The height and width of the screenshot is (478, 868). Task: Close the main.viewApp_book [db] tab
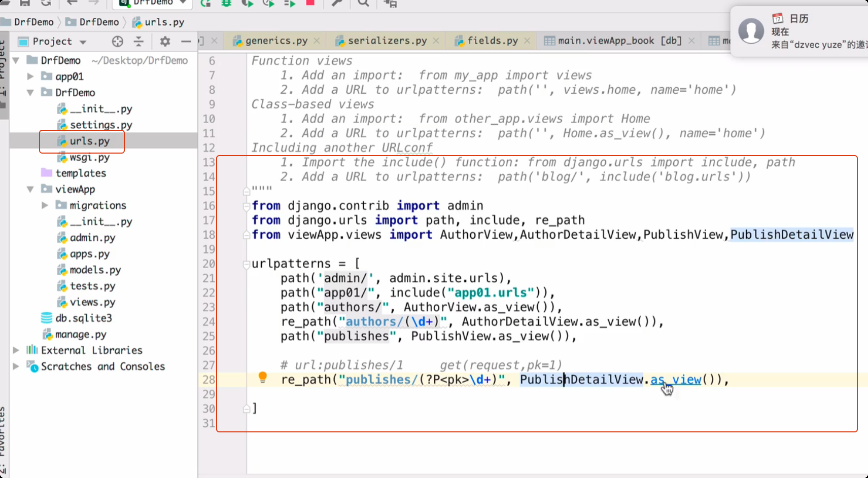[691, 41]
